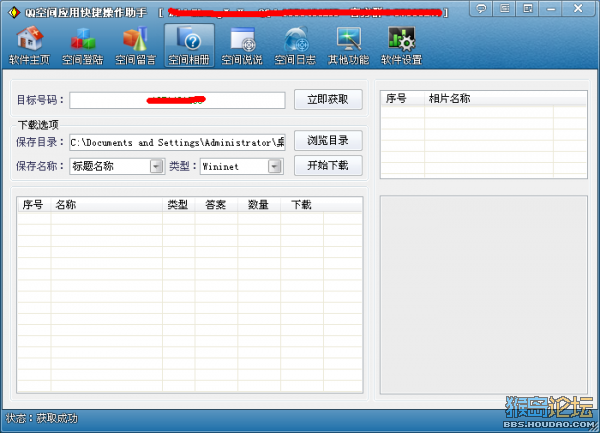Focus the 目标号码 input field
600x433 pixels.
point(177,100)
